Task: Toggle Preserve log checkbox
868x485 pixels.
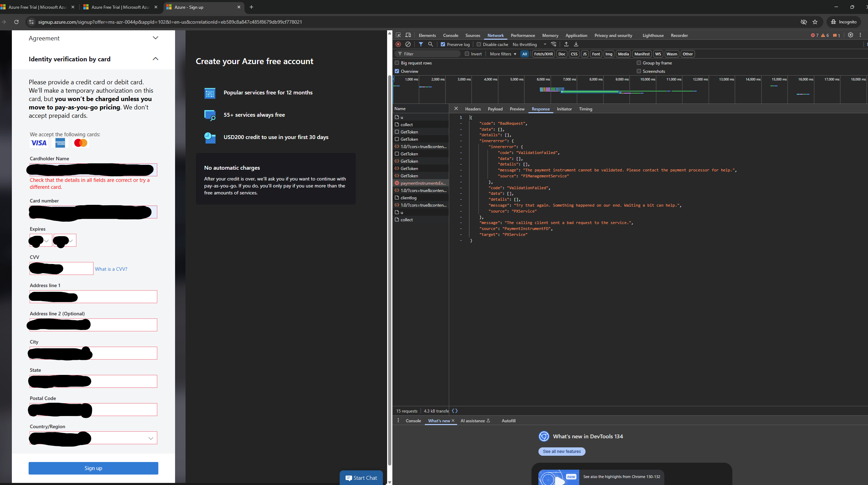Action: [443, 44]
